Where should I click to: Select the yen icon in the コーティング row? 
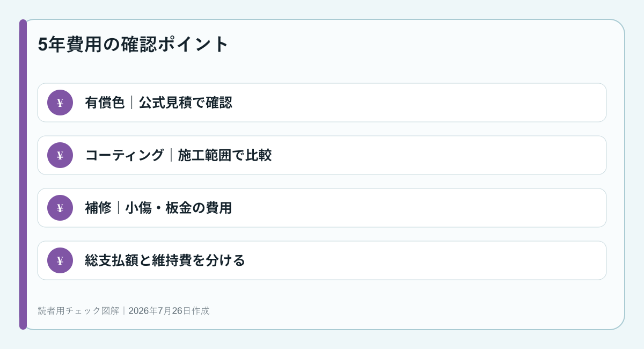[60, 155]
